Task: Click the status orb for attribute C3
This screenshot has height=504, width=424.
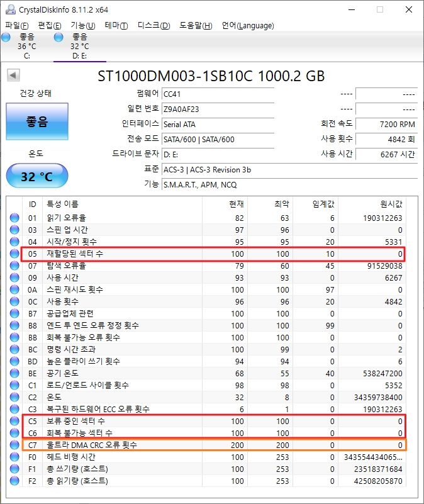Action: coord(14,409)
